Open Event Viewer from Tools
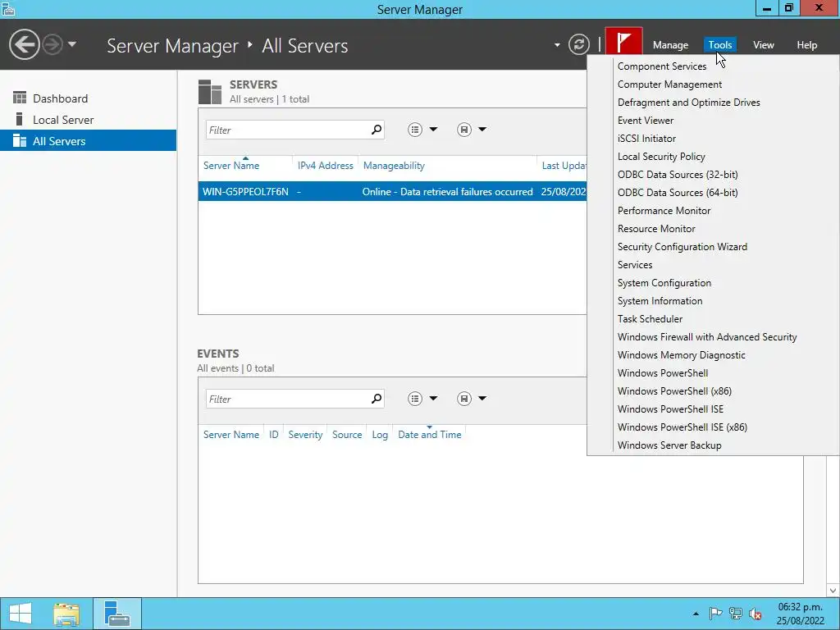The image size is (840, 630). 646,121
